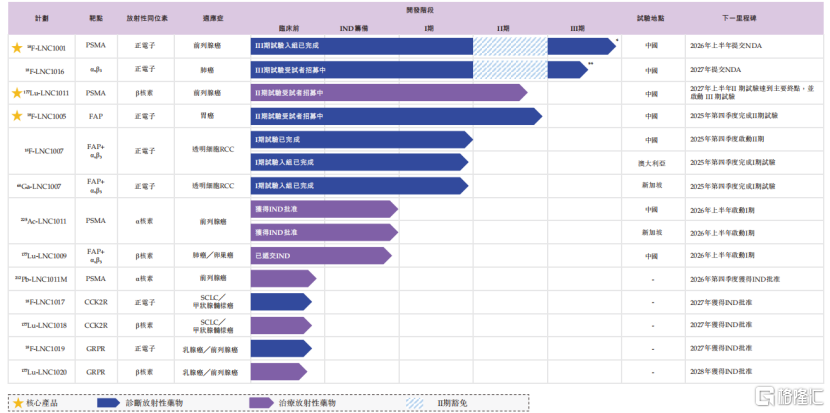Click the 肺癌/卵巢癌 indication cell
Viewport: 830px width, 413px height.
coord(212,255)
